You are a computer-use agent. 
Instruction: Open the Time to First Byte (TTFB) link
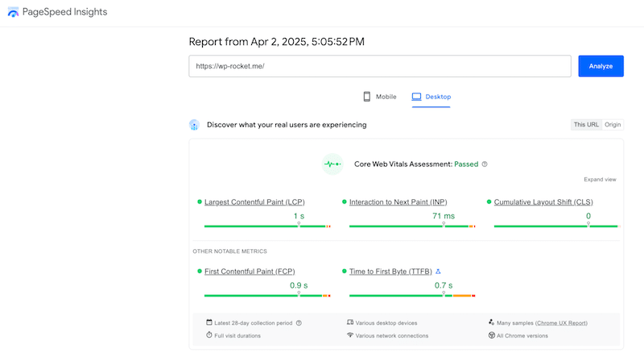tap(390, 272)
